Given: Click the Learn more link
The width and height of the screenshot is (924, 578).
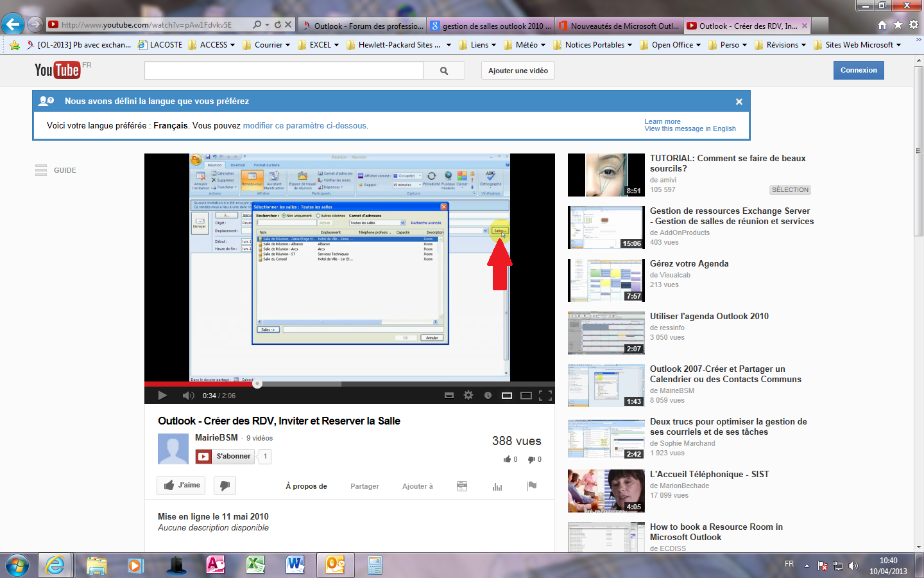Looking at the screenshot, I should click(x=662, y=121).
